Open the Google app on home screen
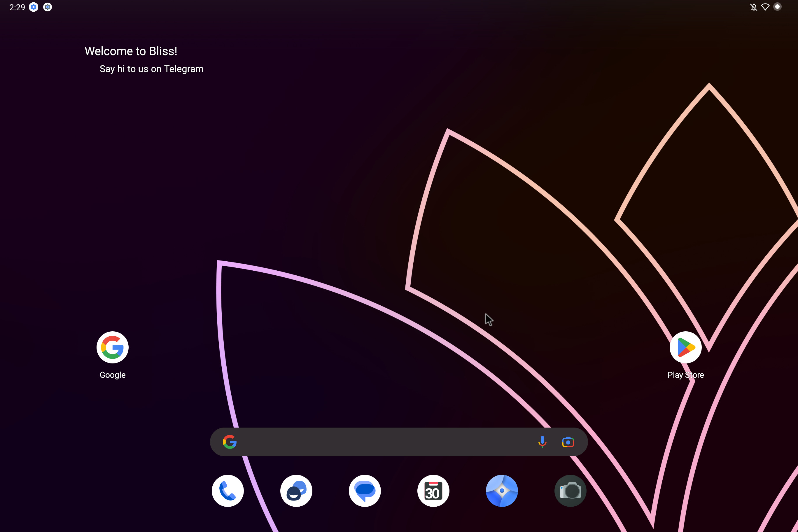 pyautogui.click(x=112, y=347)
